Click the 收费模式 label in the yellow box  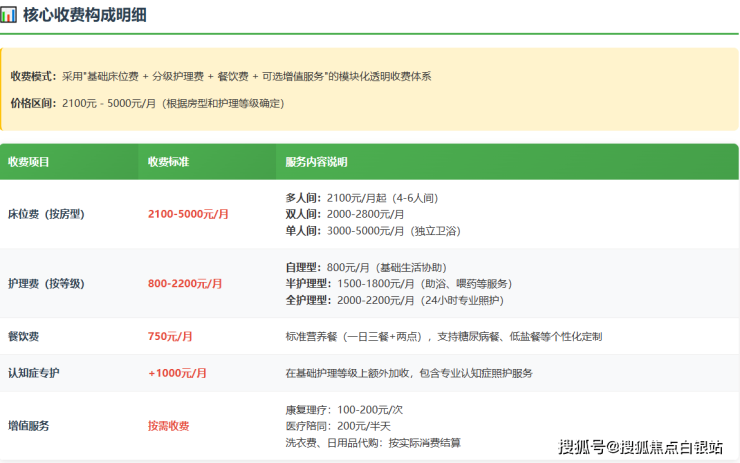(33, 76)
